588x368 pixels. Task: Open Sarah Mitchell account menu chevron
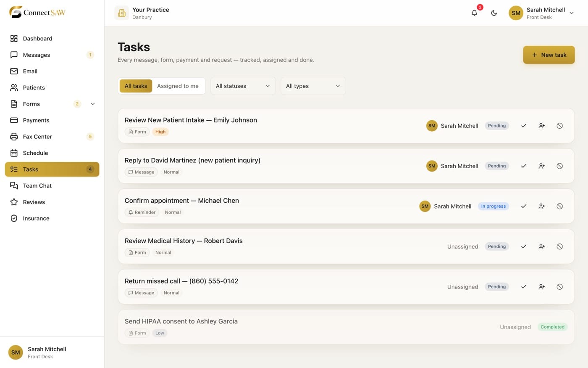pyautogui.click(x=572, y=13)
